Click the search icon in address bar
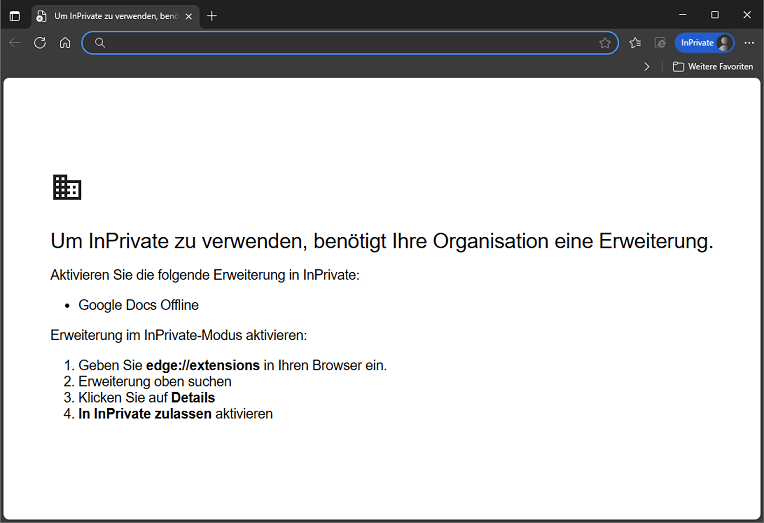 [100, 43]
